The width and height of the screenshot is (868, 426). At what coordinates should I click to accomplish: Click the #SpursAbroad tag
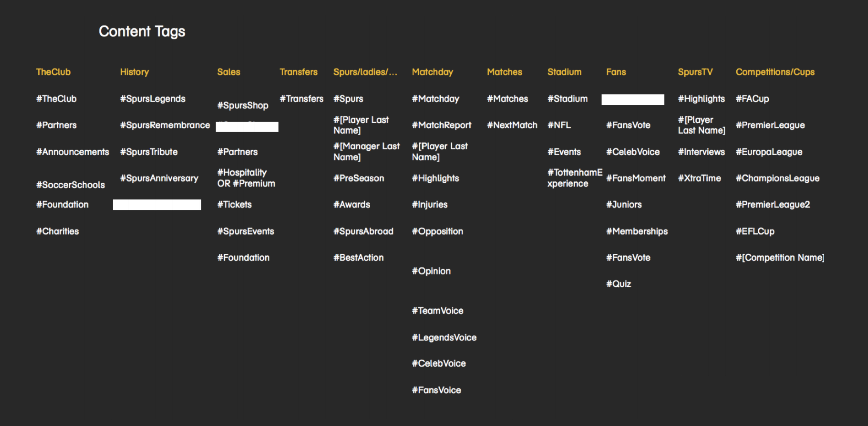(x=363, y=231)
